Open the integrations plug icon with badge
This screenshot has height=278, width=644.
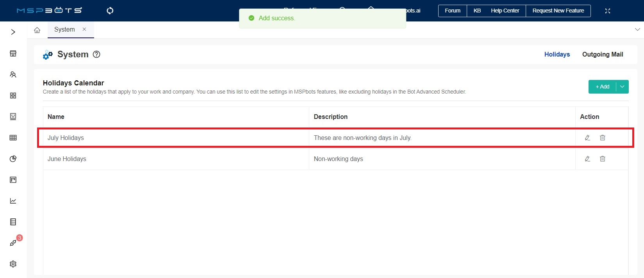[13, 243]
